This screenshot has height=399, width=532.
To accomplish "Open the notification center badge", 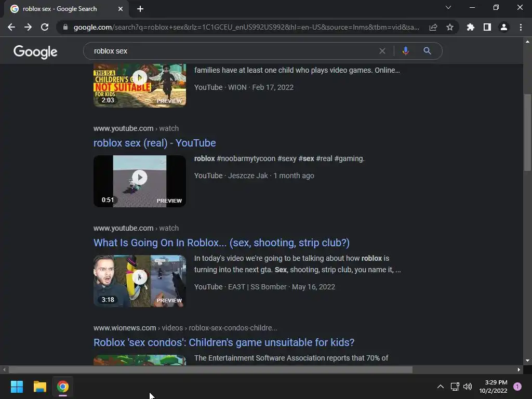I will coord(517,387).
